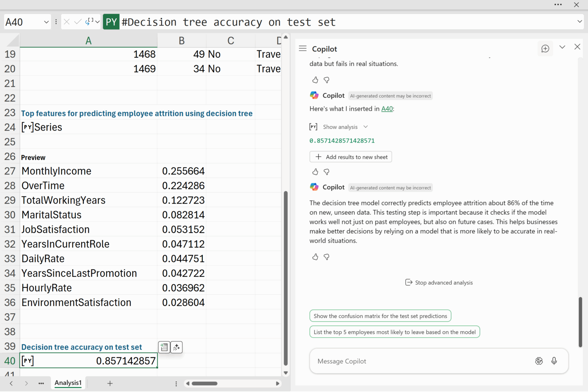Click the Python diagnostics icon beside cell A40
The image size is (588, 392).
point(164,347)
